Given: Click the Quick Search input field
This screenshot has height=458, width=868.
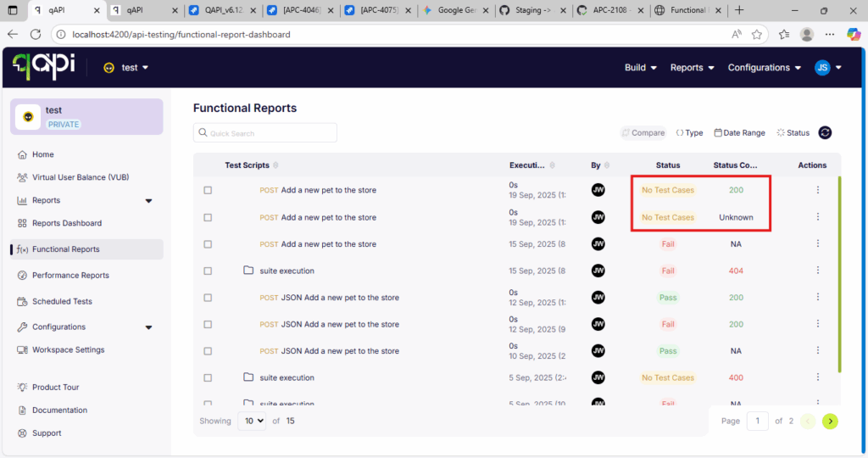Looking at the screenshot, I should point(265,133).
